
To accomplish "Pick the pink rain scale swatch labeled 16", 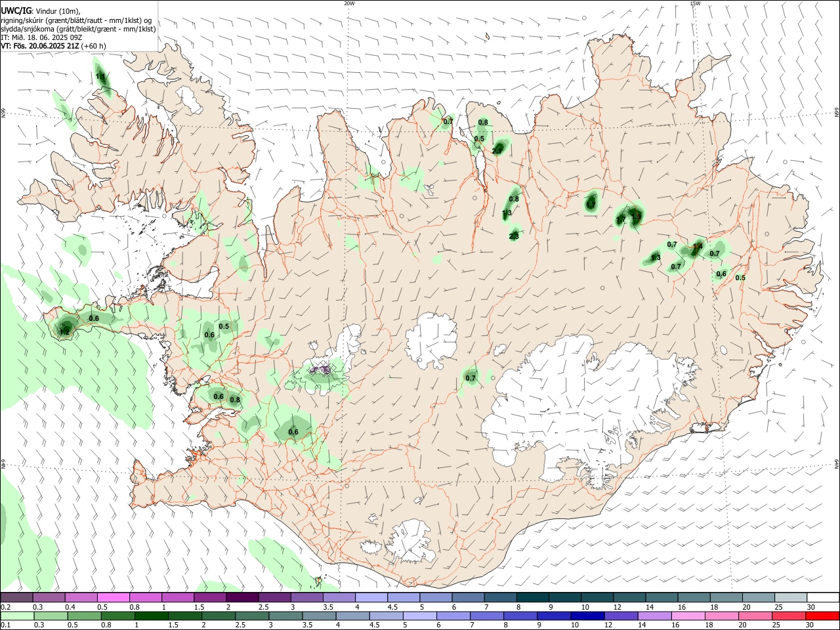I will [x=687, y=616].
